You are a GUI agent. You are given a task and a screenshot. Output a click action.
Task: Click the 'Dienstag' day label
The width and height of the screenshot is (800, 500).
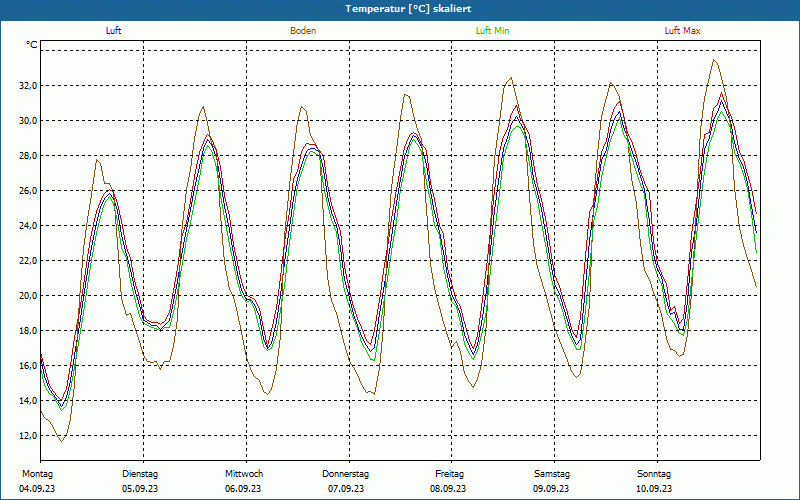coord(140,474)
